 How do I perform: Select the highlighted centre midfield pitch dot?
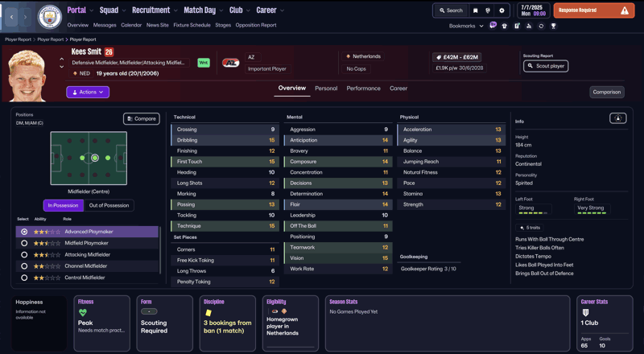(95, 158)
